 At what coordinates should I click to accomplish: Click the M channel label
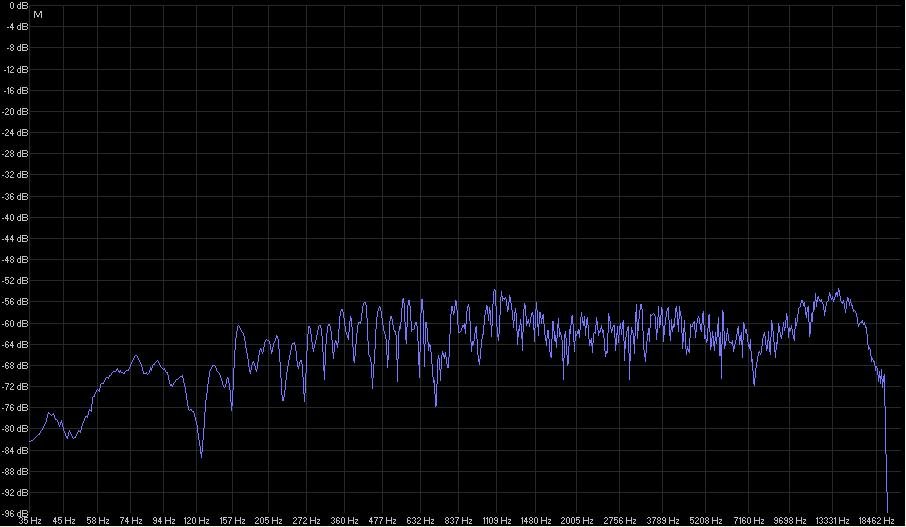point(37,16)
